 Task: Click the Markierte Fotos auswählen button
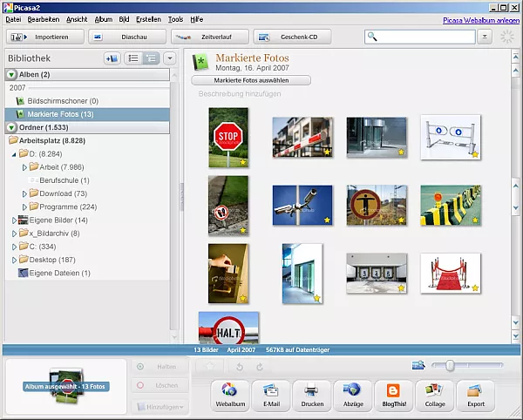tap(251, 80)
